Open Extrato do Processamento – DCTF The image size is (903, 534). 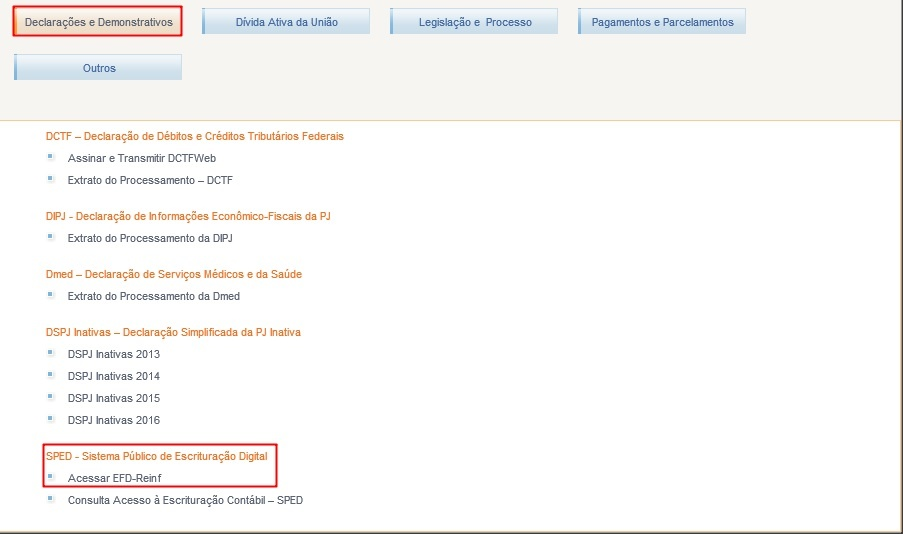coord(150,180)
